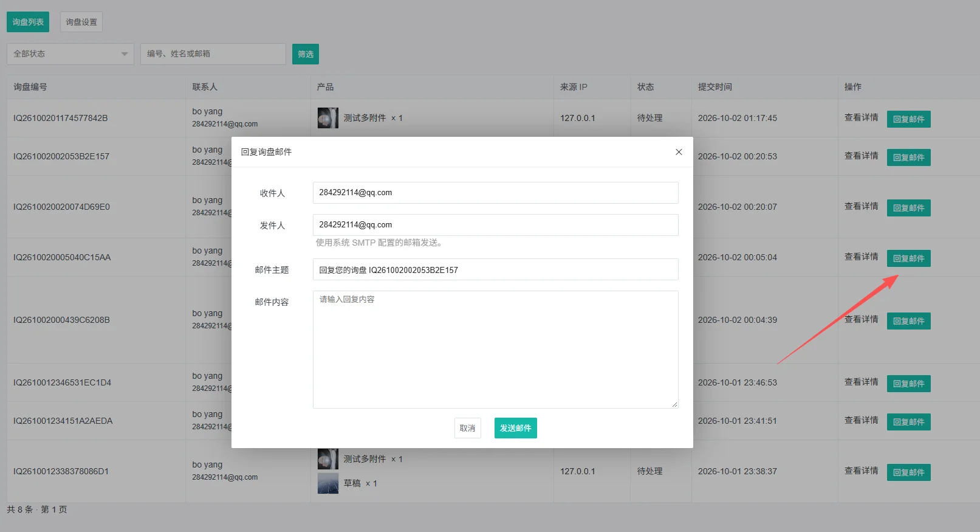Click into the 邮件内容 reply textarea
The width and height of the screenshot is (980, 532).
[x=496, y=350]
